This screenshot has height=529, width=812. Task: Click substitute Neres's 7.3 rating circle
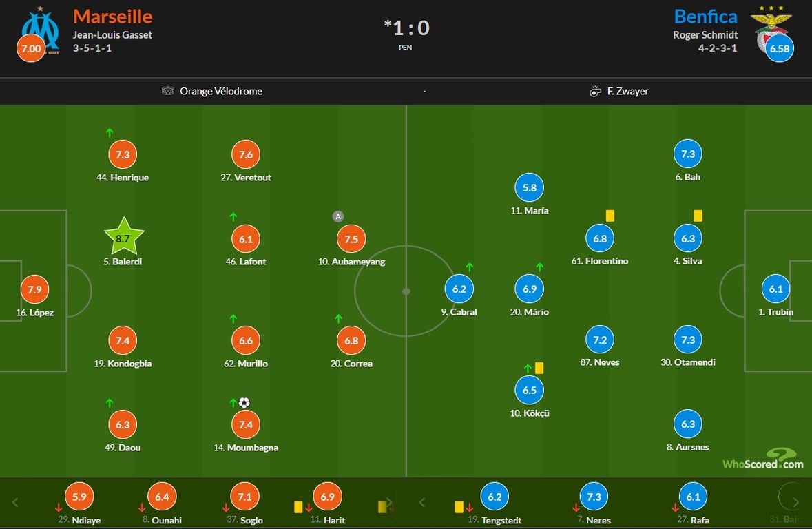tap(594, 497)
